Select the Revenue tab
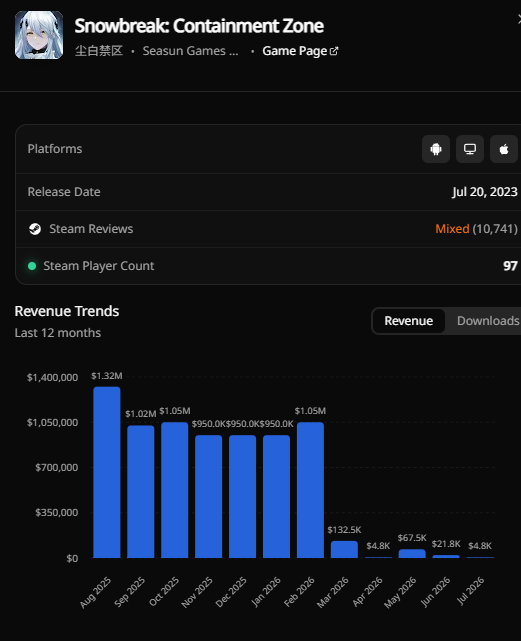This screenshot has width=521, height=641. [x=409, y=321]
